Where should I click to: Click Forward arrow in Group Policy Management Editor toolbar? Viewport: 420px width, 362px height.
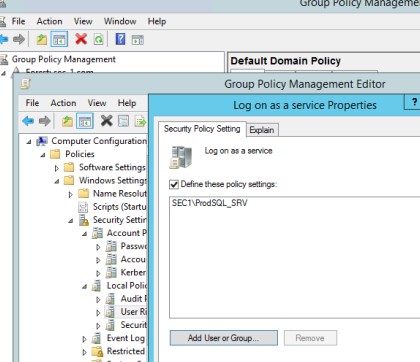[45, 121]
